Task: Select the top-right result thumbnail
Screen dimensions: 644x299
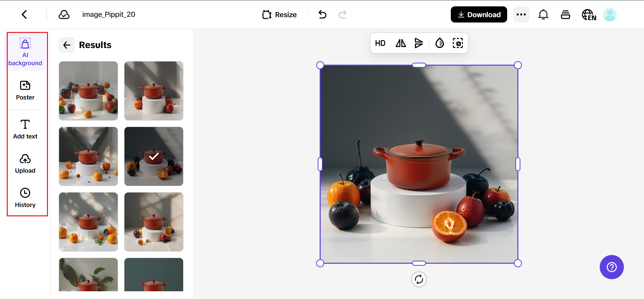Action: coord(154,91)
